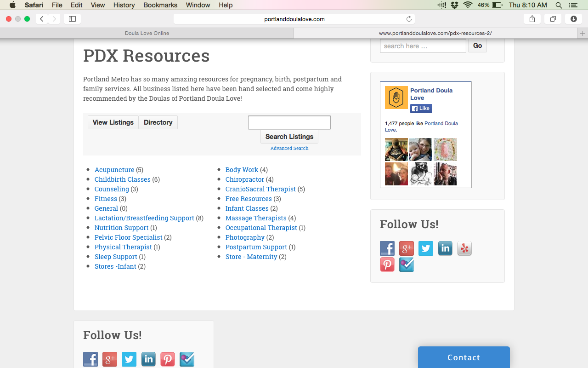
Task: Add new tab with plus button
Action: (582, 33)
